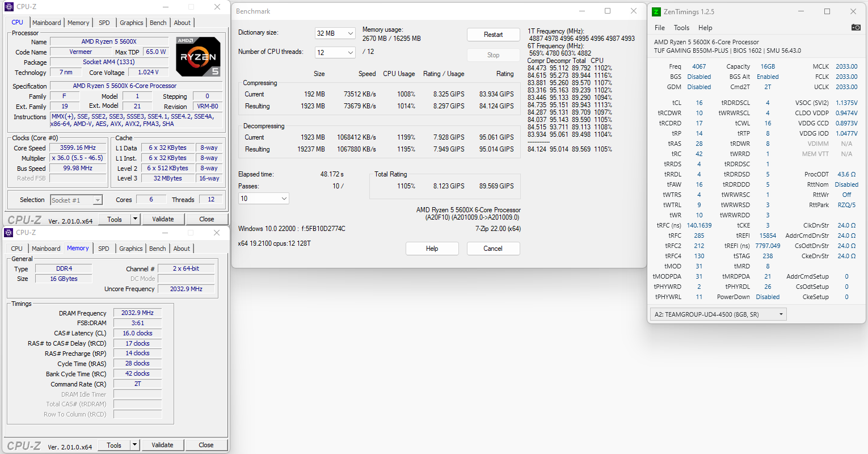Click the ZenTimings VSOC value 1.1375V
The height and width of the screenshot is (454, 868).
(x=846, y=103)
